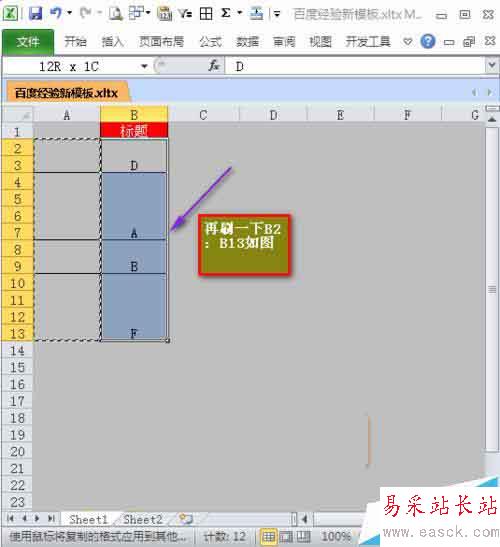Click the Excel application icon
This screenshot has width=500, height=547.
tap(10, 14)
